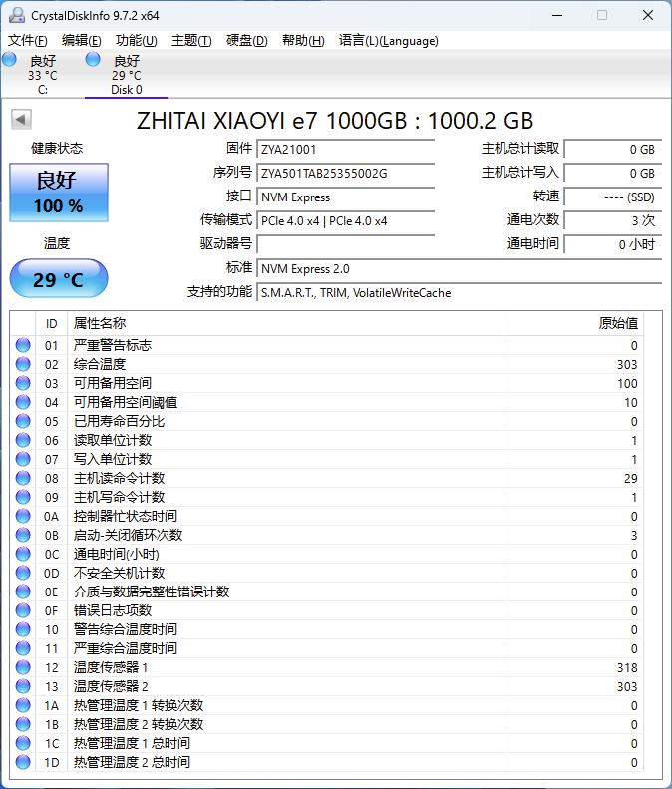672x789 pixels.
Task: Click the 通电时间 value 0 小时
Action: (x=612, y=244)
